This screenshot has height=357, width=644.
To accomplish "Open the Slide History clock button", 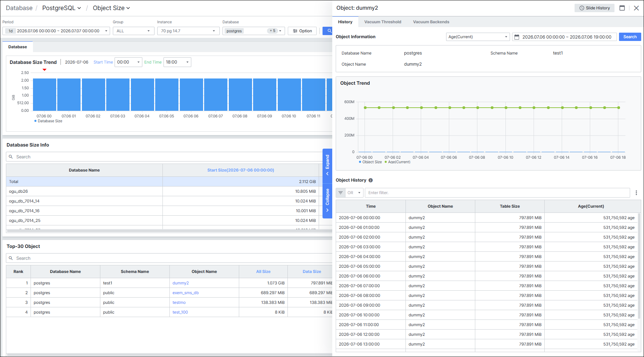I will [594, 8].
